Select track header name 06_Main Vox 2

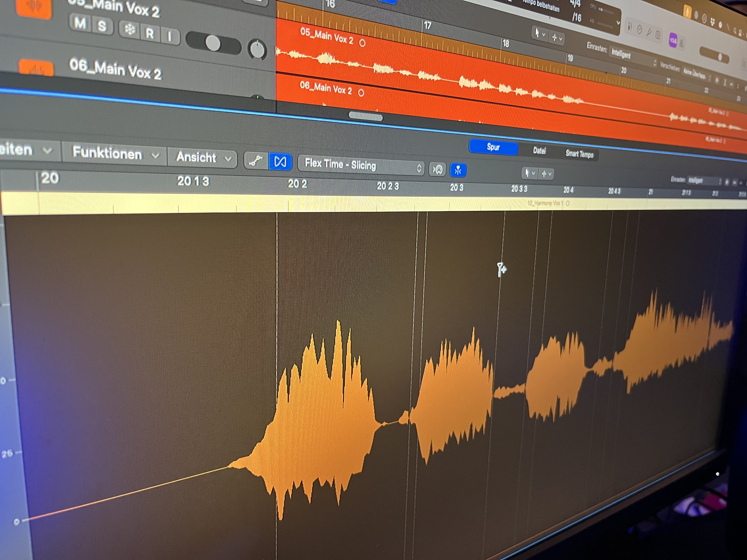coord(115,69)
